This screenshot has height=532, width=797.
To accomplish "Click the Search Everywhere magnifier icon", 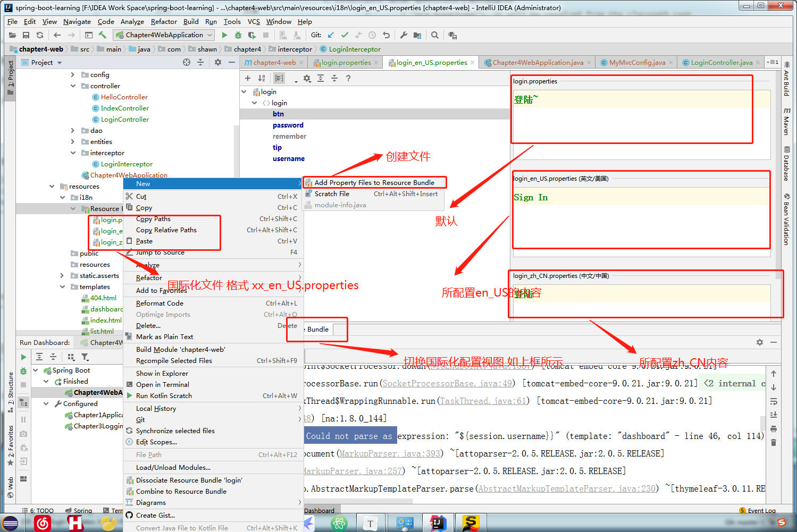I will 435,35.
